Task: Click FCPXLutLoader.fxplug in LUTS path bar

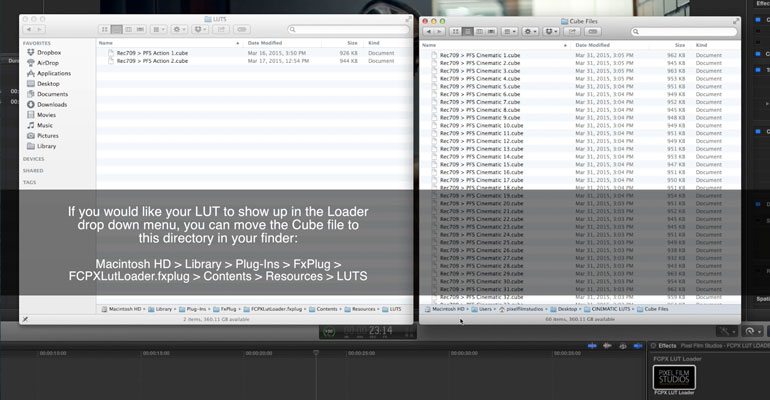Action: click(273, 309)
